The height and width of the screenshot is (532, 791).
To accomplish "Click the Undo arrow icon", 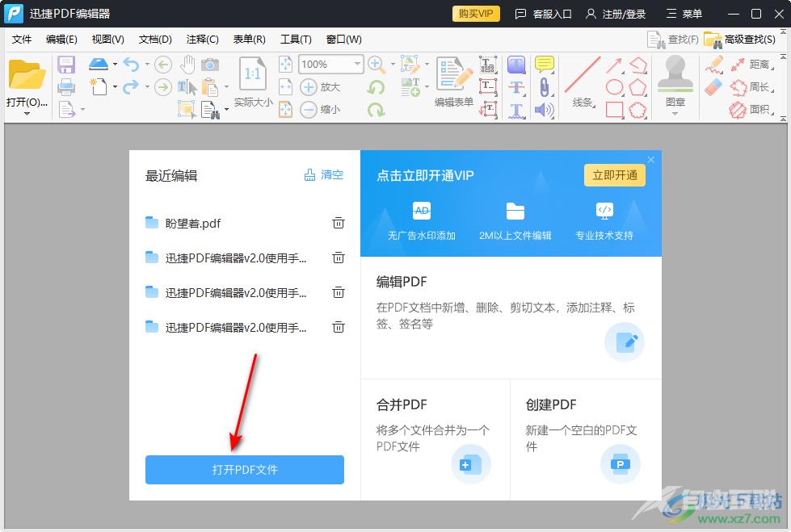I will click(x=131, y=65).
